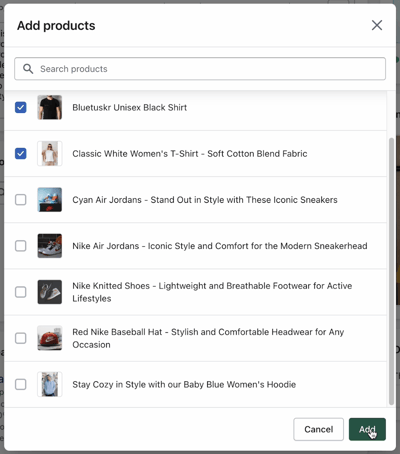Click the product list scrollbar
The width and height of the screenshot is (400, 454).
tap(391, 271)
